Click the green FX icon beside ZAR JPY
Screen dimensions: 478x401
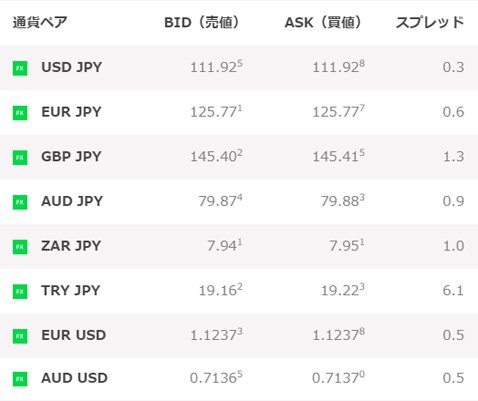[20, 247]
